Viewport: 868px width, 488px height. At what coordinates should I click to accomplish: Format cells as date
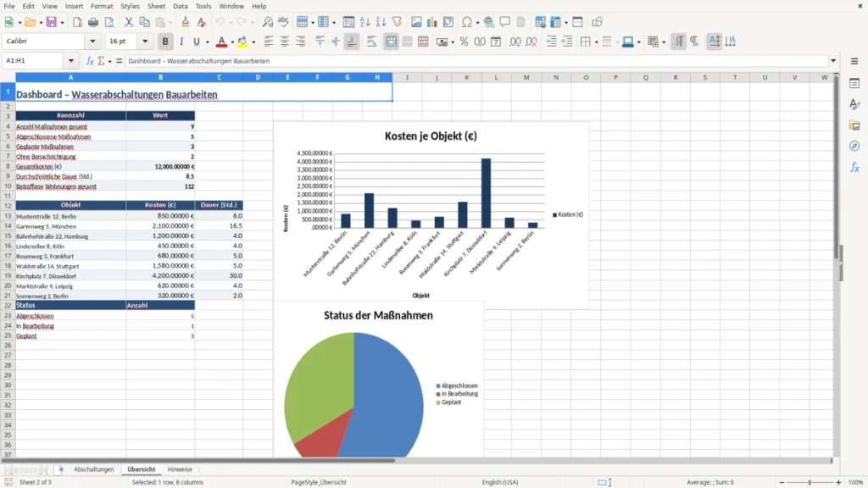click(x=496, y=42)
